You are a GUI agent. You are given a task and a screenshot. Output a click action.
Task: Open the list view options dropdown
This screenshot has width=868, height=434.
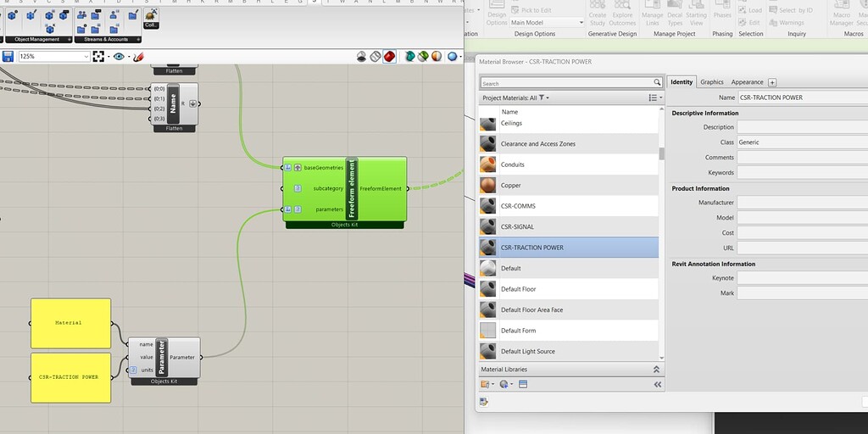point(655,98)
